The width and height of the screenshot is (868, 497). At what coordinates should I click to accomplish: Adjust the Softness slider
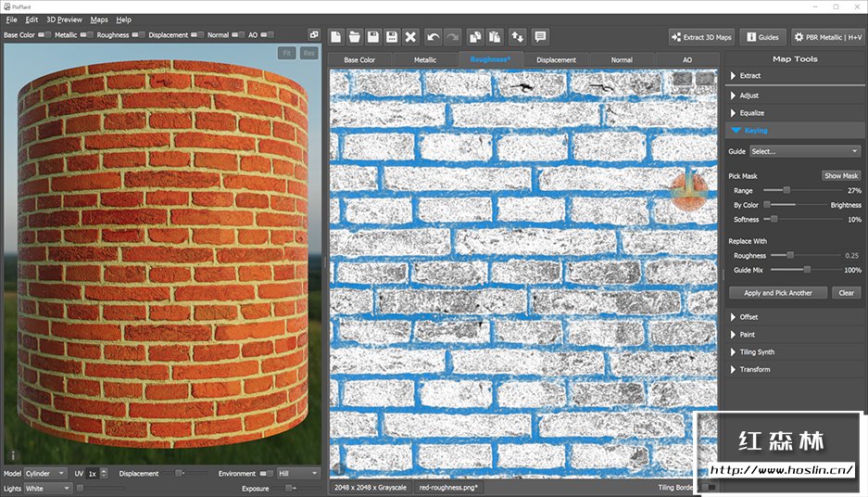(802, 220)
